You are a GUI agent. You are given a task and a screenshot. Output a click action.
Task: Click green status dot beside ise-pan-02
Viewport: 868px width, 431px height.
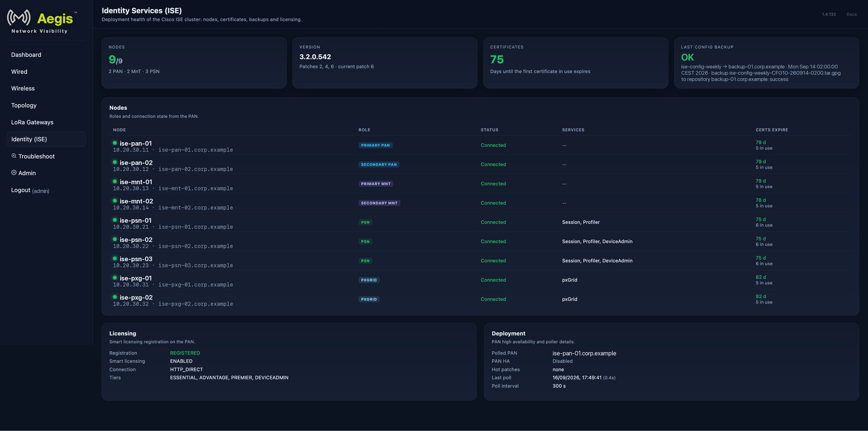coord(115,162)
